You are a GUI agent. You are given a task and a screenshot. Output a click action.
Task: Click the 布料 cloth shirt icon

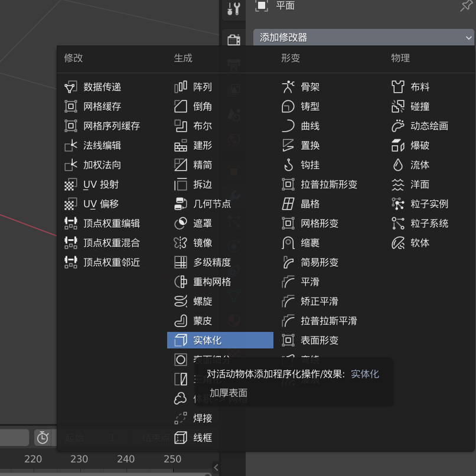[398, 87]
